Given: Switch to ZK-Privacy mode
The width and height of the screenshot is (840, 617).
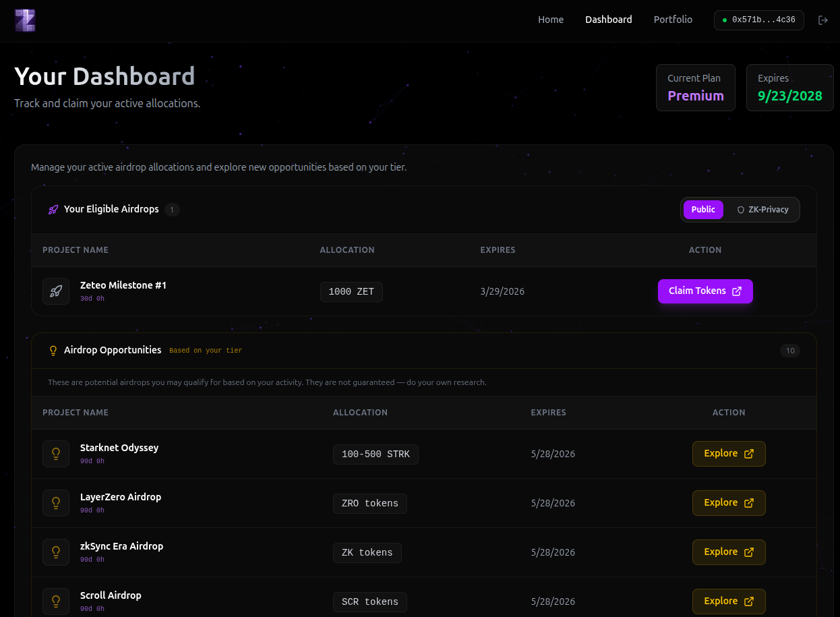Looking at the screenshot, I should (762, 210).
